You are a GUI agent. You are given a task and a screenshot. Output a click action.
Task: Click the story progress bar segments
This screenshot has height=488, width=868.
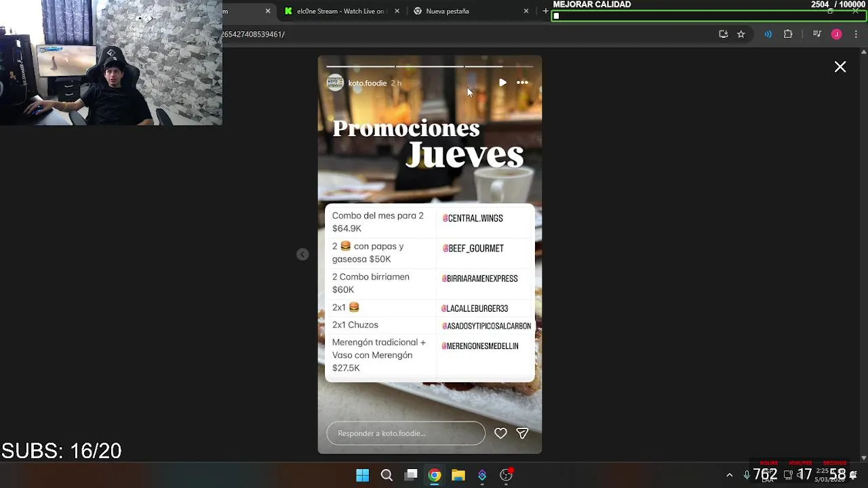(430, 66)
